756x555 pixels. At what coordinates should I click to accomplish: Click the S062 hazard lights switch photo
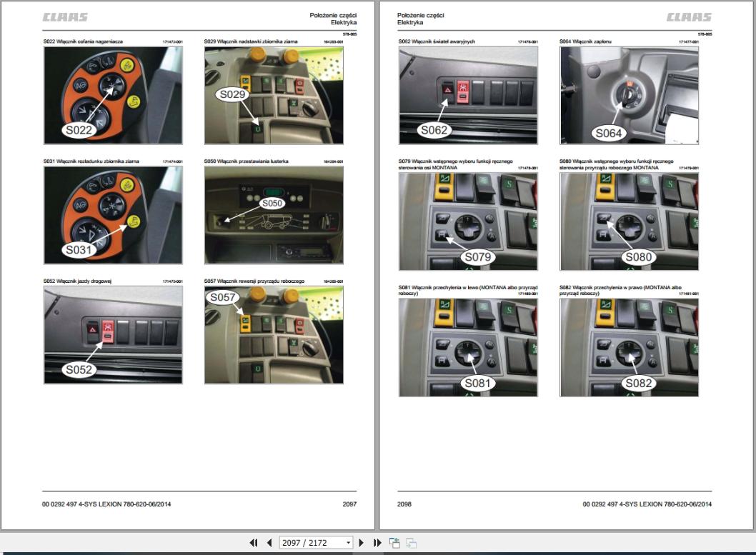tap(468, 96)
